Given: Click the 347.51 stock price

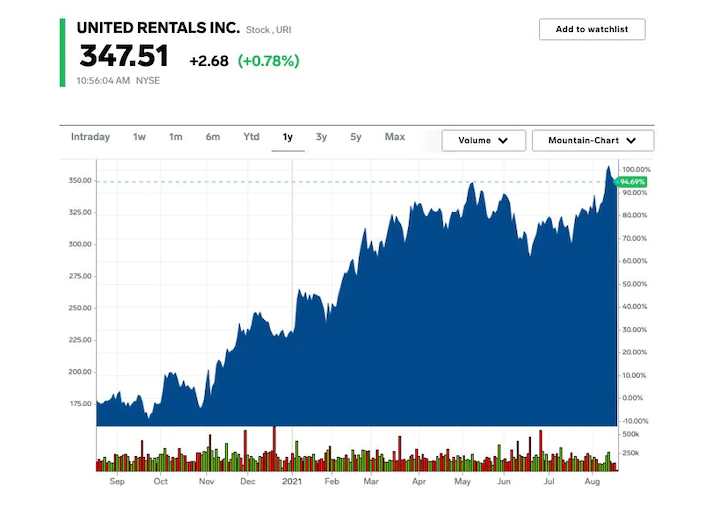Looking at the screenshot, I should click(x=124, y=56).
